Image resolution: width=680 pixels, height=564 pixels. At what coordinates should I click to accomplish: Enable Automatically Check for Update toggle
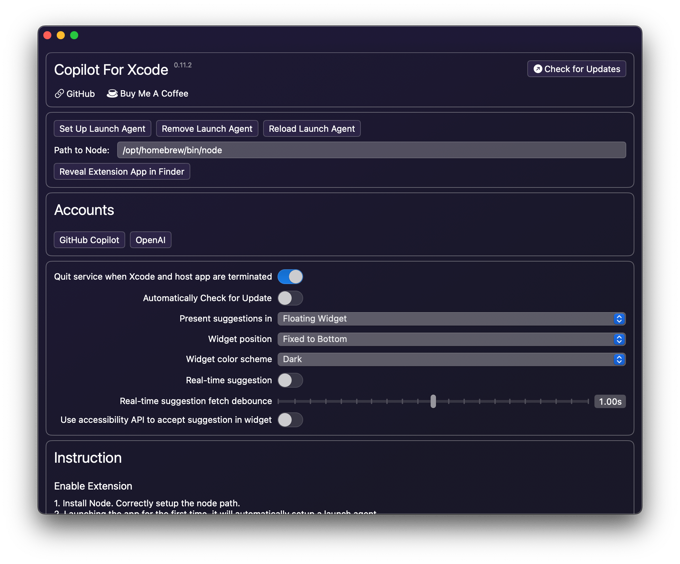click(290, 298)
